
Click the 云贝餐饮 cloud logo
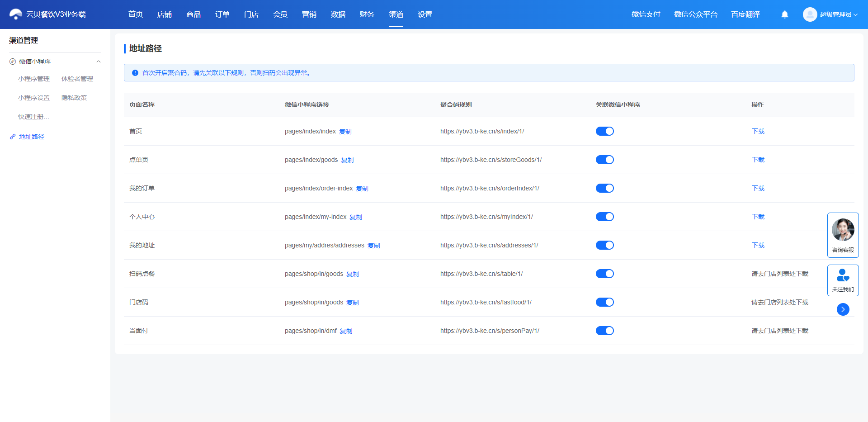pos(16,14)
